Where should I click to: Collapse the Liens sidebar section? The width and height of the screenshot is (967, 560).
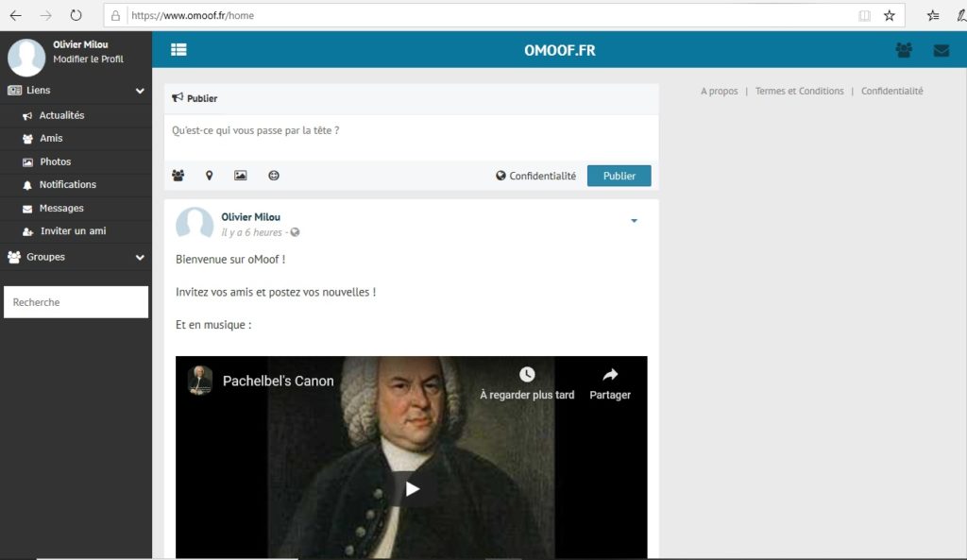click(140, 91)
